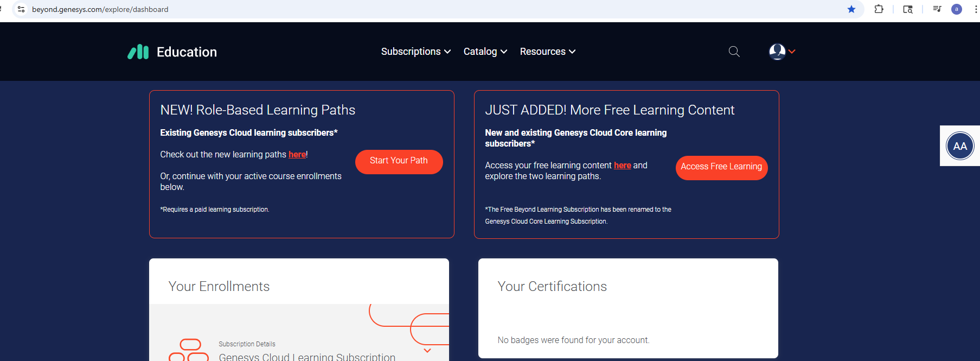Open the search magnifier icon
The width and height of the screenshot is (980, 361).
(x=734, y=52)
